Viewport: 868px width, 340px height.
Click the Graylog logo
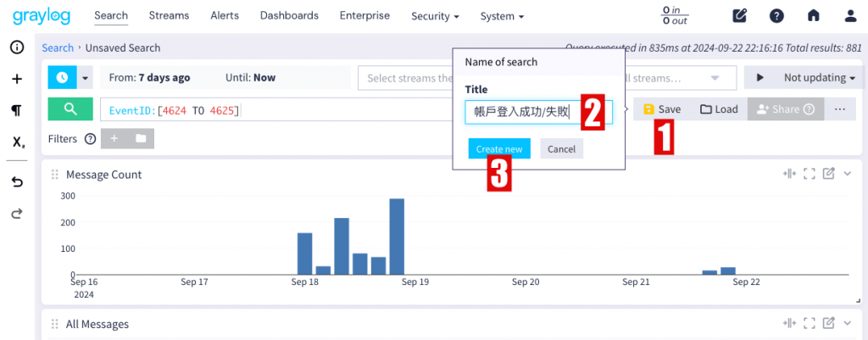(42, 16)
